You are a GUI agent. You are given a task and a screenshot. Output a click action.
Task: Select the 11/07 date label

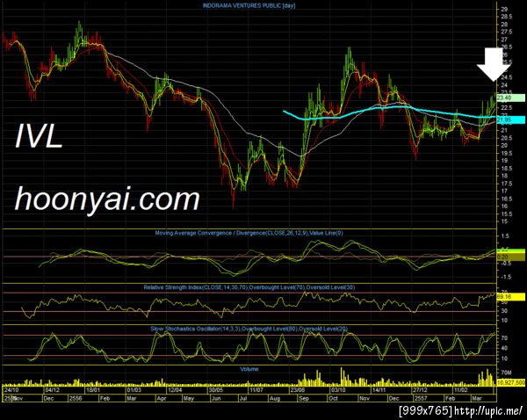click(256, 390)
